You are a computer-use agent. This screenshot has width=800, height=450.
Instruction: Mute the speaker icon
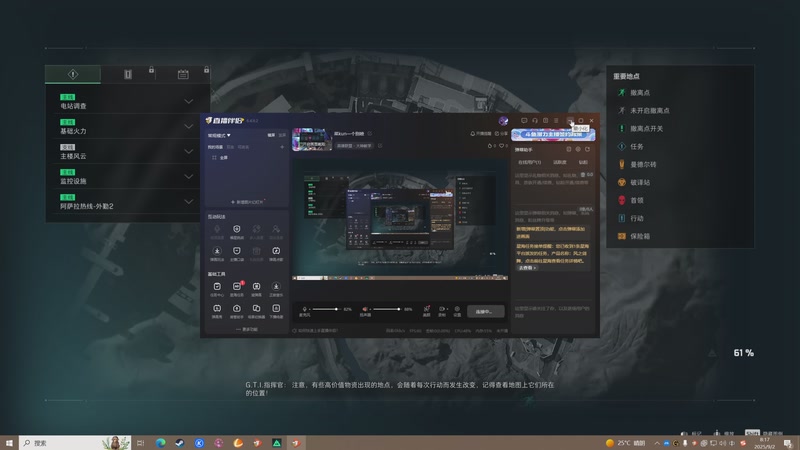click(x=365, y=309)
